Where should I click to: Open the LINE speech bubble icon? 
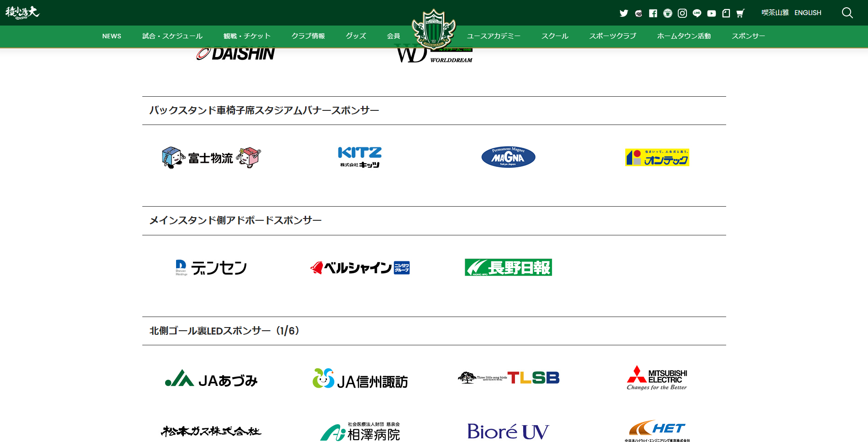697,13
